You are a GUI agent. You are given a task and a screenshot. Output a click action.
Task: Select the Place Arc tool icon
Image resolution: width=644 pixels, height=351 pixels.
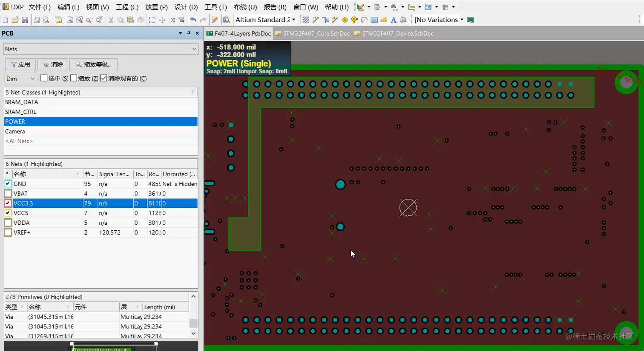[x=364, y=20]
